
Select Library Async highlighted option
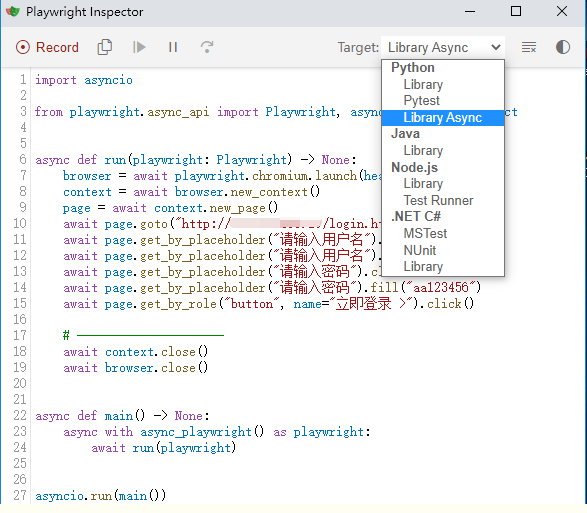(x=442, y=118)
